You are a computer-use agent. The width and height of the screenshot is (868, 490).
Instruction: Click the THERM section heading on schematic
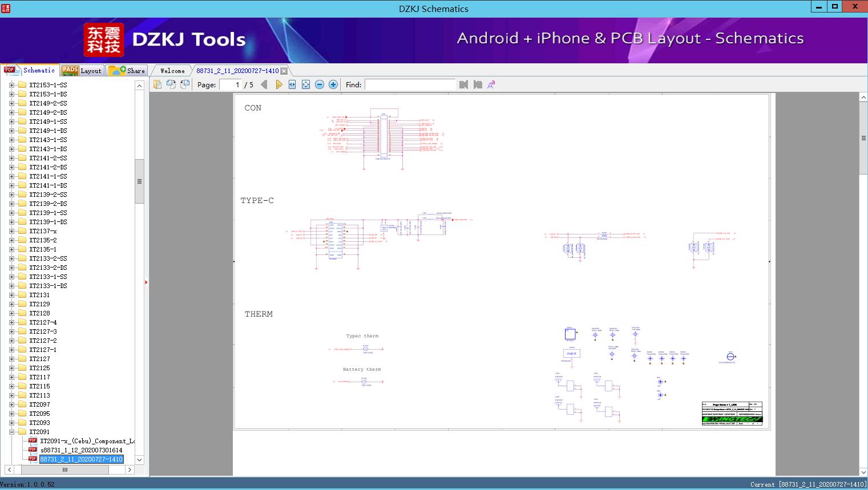[x=259, y=314]
